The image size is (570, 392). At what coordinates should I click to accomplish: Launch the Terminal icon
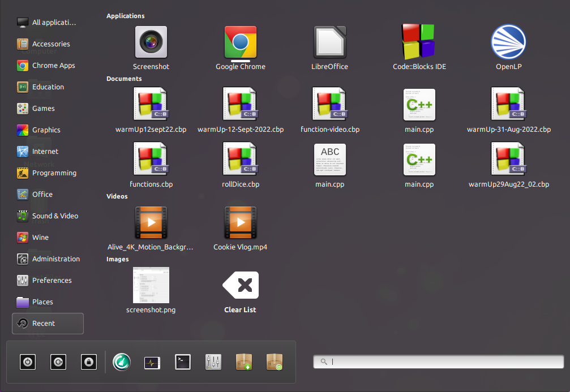click(x=182, y=362)
